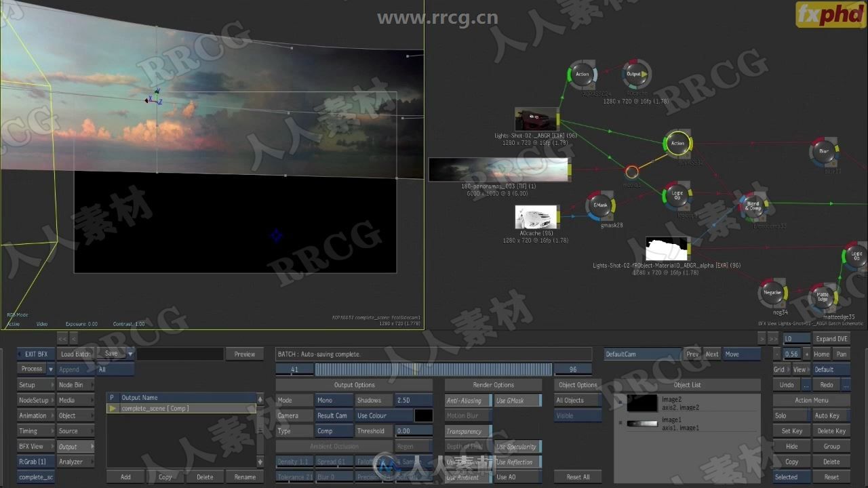
Task: Toggle the Use Reflection option
Action: [517, 462]
